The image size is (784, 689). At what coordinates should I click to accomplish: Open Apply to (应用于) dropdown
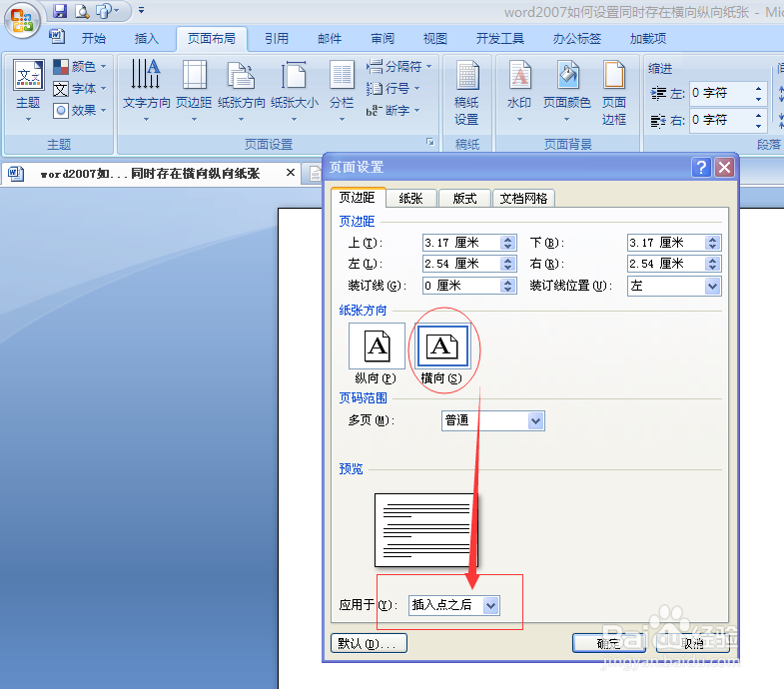[491, 605]
